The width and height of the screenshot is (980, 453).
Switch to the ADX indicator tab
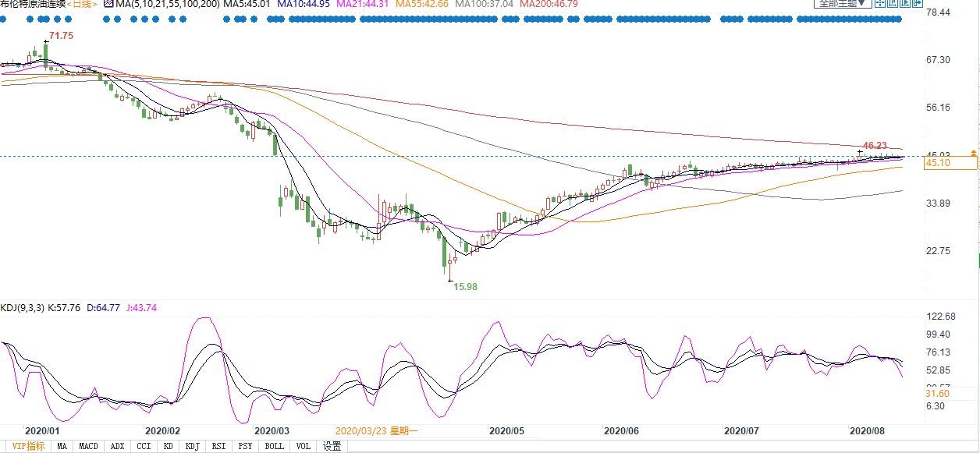click(117, 446)
